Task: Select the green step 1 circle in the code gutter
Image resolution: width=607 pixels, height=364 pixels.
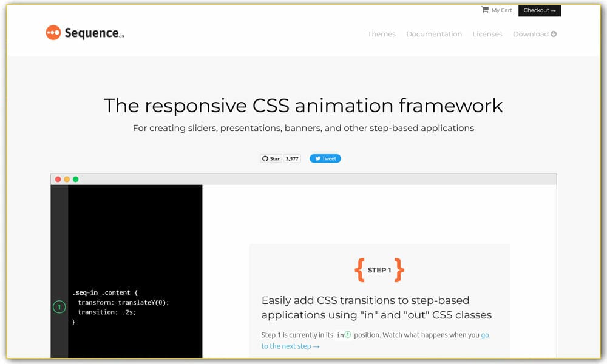Action: pos(59,308)
